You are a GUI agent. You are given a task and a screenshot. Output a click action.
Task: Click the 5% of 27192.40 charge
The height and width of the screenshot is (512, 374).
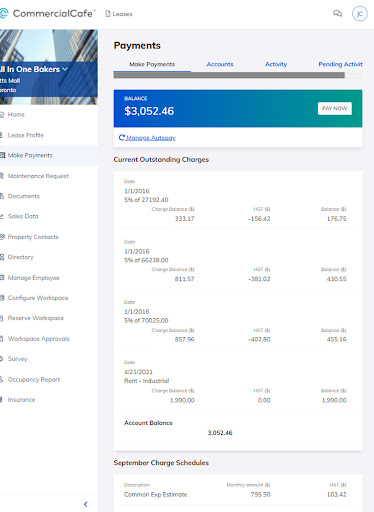click(x=146, y=200)
